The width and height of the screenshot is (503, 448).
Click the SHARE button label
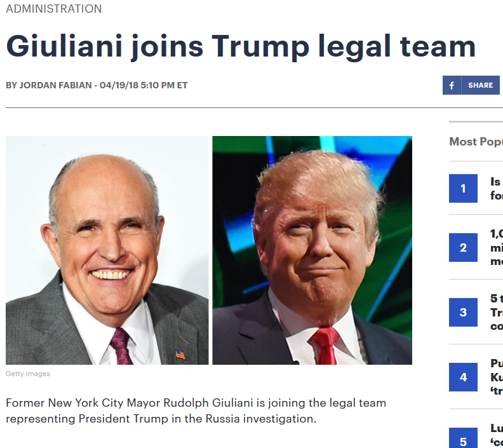(480, 85)
